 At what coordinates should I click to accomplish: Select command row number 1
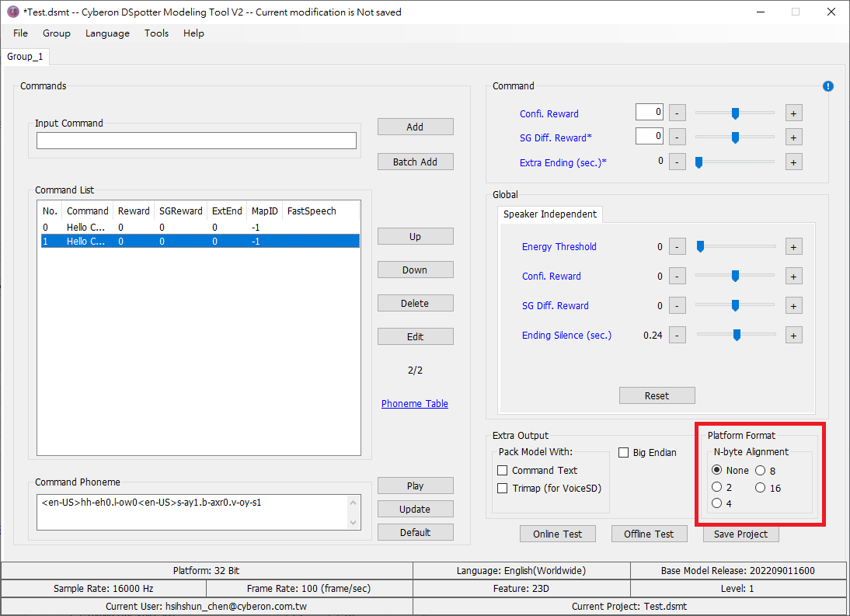point(200,241)
